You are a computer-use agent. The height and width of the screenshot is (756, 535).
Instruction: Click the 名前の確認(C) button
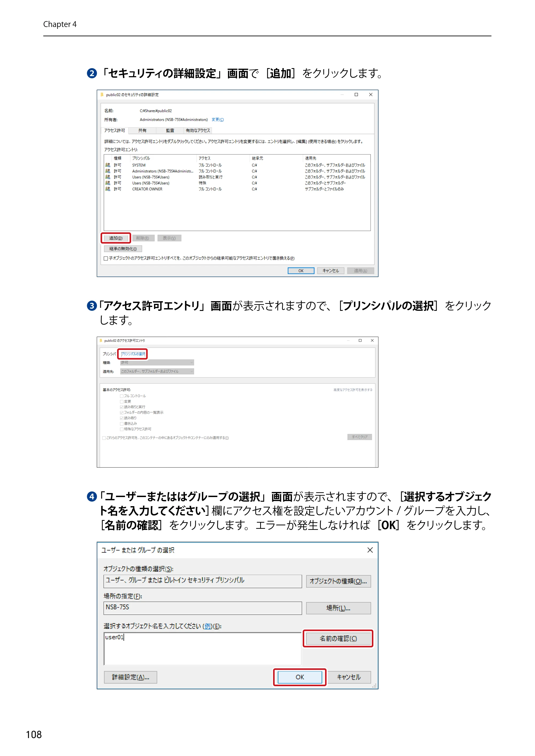click(x=338, y=638)
